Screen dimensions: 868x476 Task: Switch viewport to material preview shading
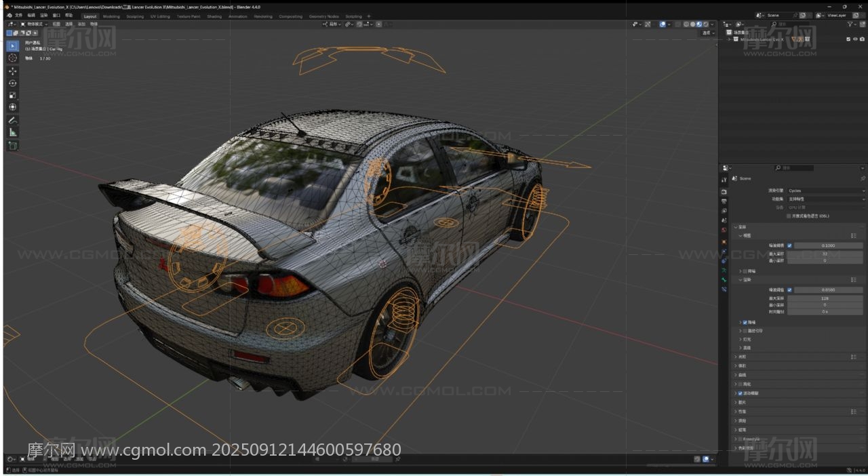(699, 24)
